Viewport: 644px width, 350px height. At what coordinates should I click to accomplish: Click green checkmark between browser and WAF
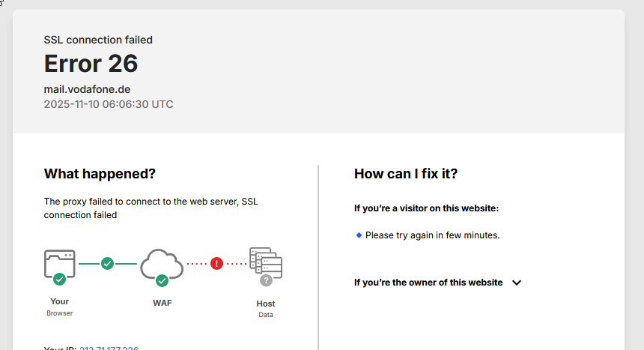[107, 263]
